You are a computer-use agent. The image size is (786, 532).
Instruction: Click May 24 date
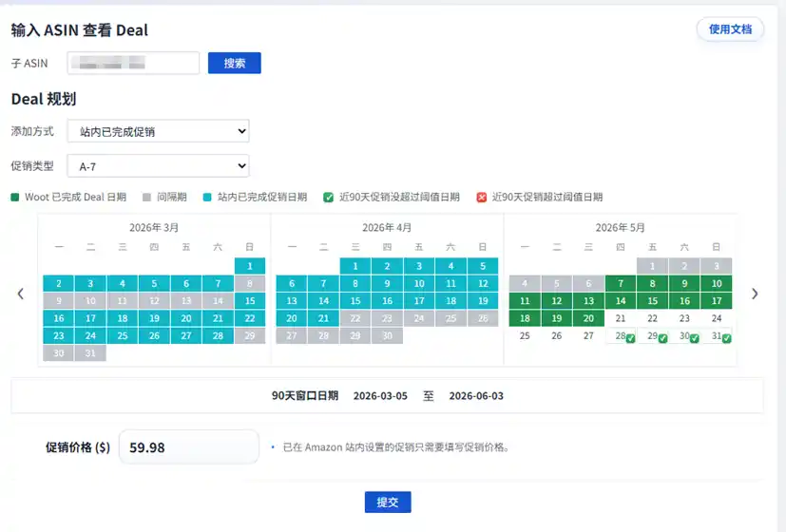tap(717, 318)
